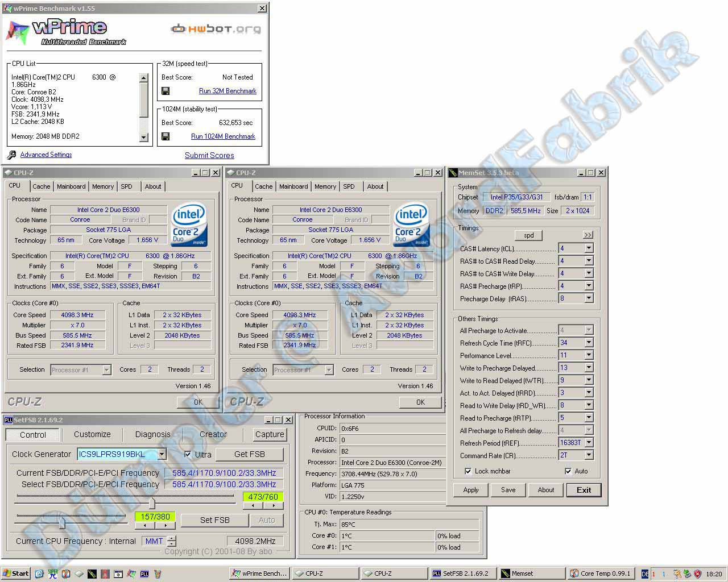Click the Set FSB button
Screen dimensions: 728x582
[x=215, y=520]
